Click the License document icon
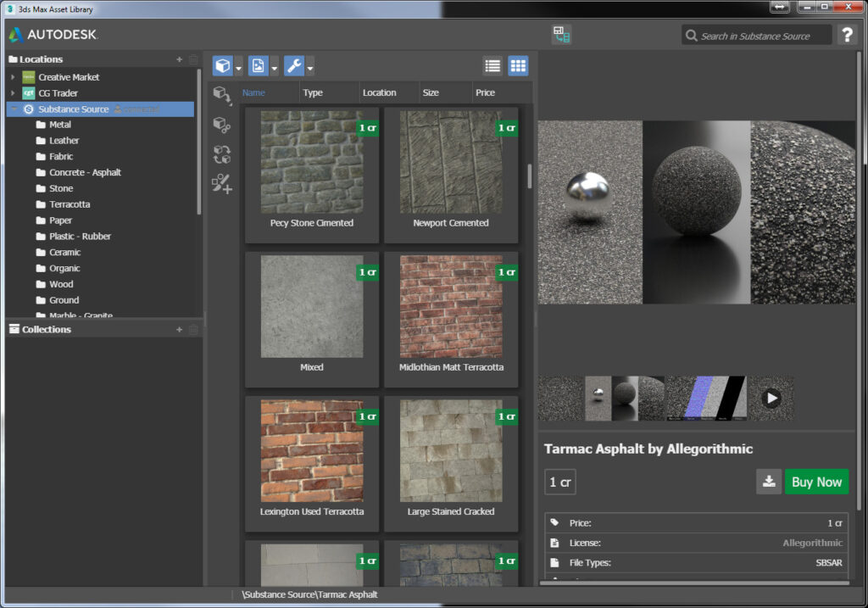 (x=554, y=543)
